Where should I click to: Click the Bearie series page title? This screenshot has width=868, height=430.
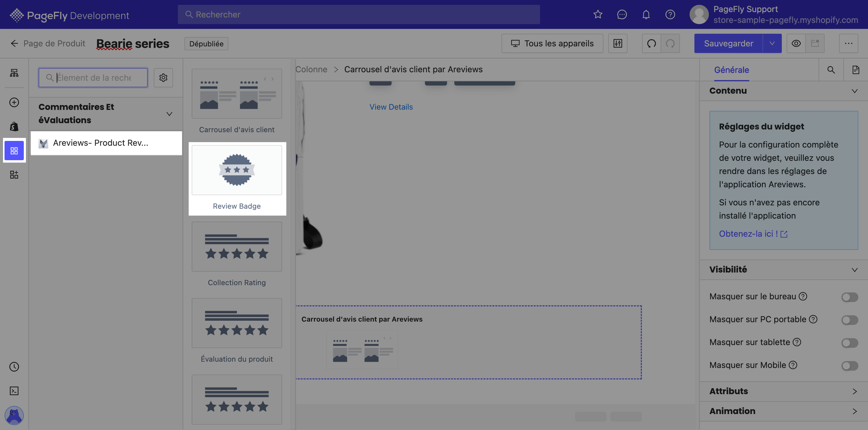[133, 43]
